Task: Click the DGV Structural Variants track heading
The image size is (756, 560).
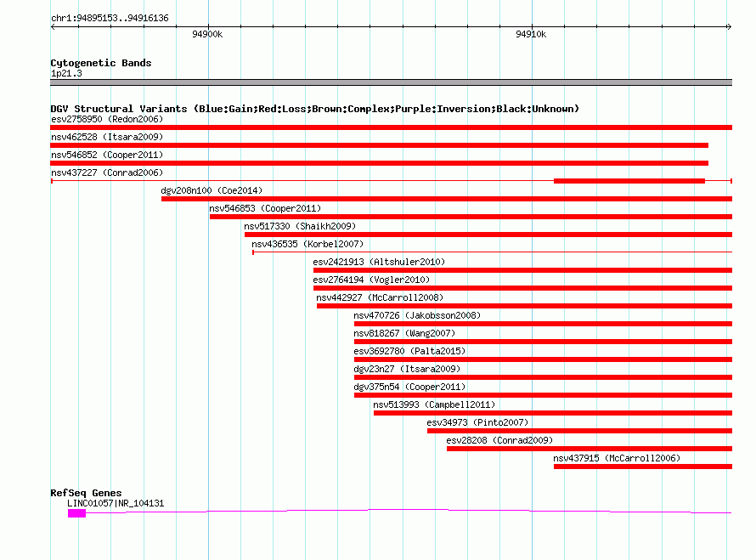Action: tap(315, 109)
